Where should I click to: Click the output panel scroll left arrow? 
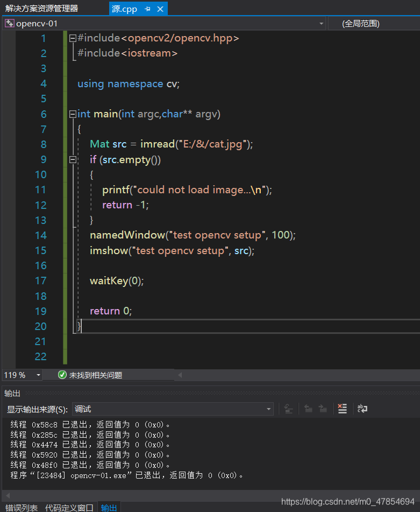point(8,495)
